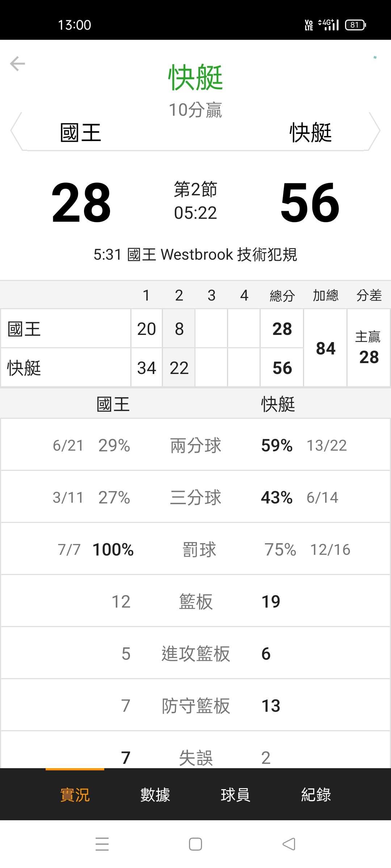Tap the 國王 team name in header
The width and height of the screenshot is (391, 868).
(x=80, y=132)
